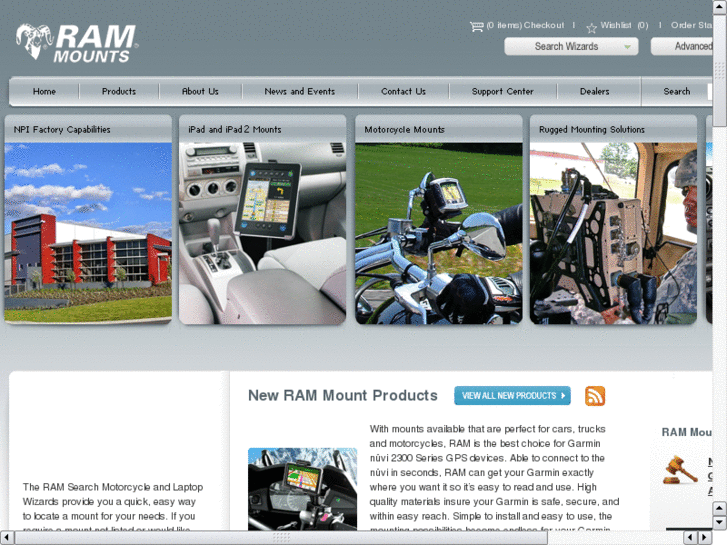This screenshot has width=727, height=545.
Task: Open News and Events menu
Action: tap(300, 91)
